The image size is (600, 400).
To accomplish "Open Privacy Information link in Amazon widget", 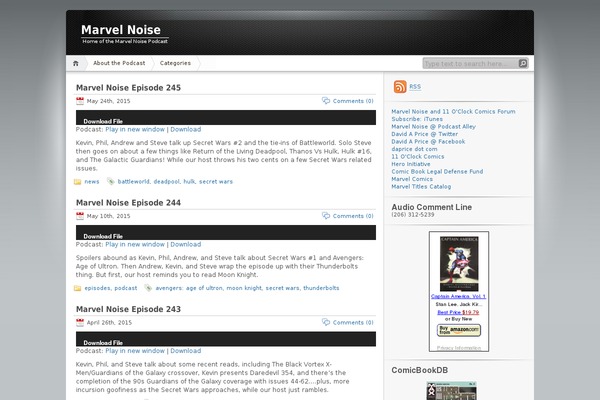I will (x=459, y=348).
